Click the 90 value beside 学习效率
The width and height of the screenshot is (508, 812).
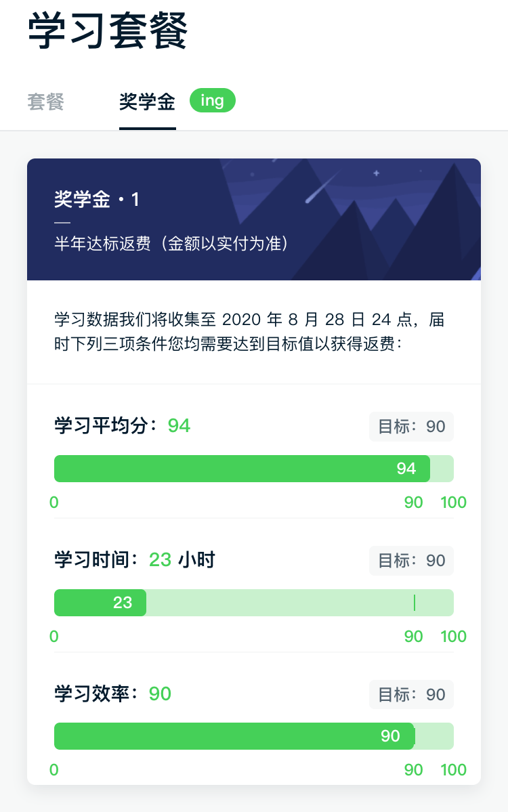160,694
